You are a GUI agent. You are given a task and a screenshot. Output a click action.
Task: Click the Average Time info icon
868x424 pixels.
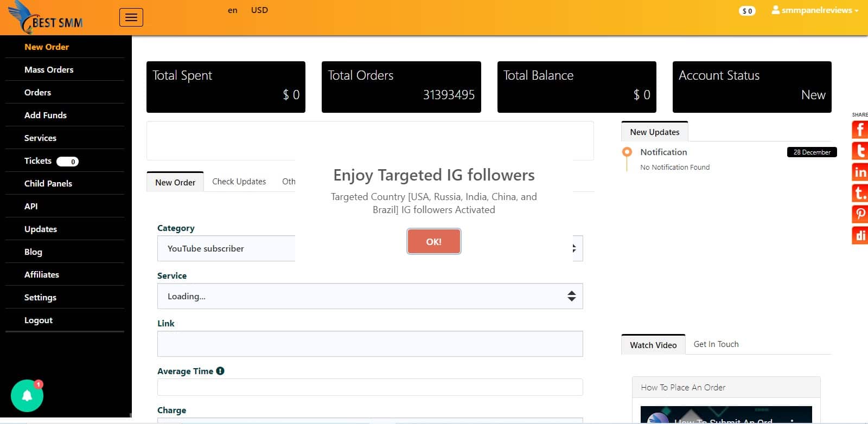pos(220,371)
